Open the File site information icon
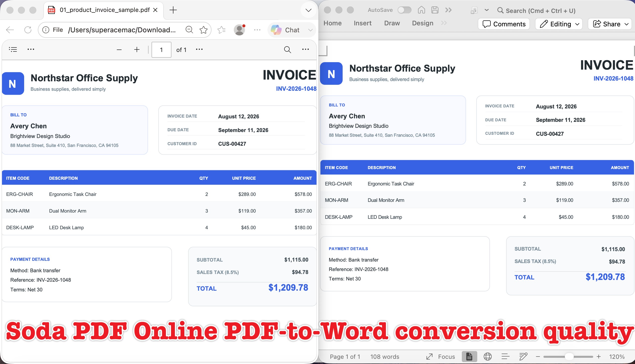 (46, 30)
